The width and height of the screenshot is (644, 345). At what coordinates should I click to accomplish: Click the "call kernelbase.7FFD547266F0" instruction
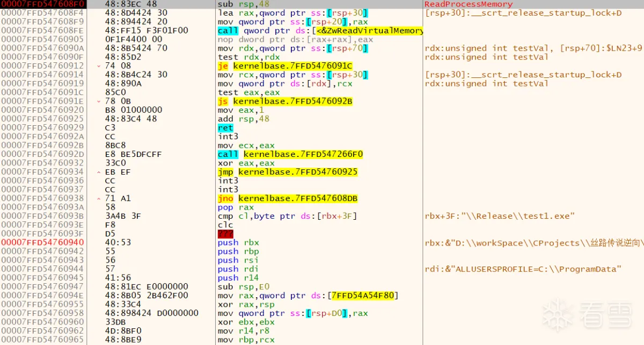pos(290,154)
